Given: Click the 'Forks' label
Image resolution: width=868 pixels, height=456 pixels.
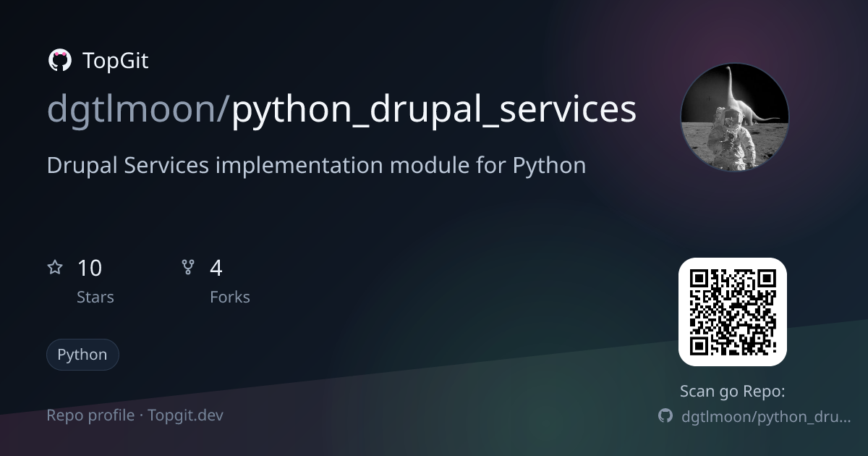Looking at the screenshot, I should click(x=230, y=297).
